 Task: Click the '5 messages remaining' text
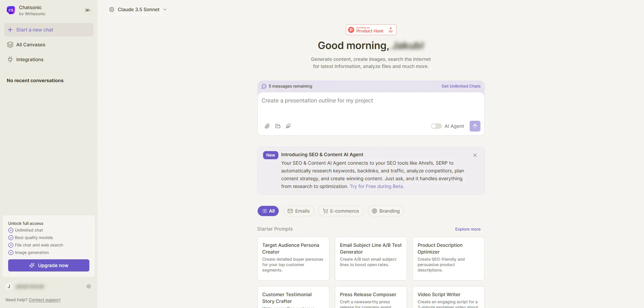coord(291,86)
